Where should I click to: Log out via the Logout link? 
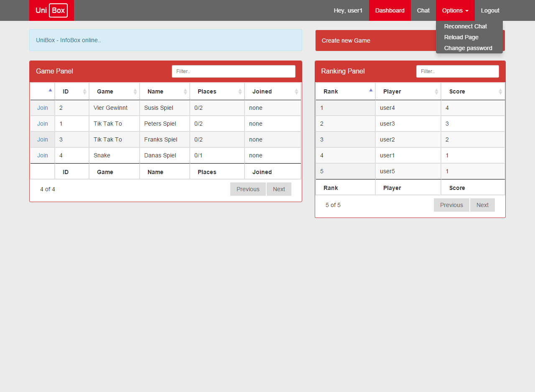(490, 10)
